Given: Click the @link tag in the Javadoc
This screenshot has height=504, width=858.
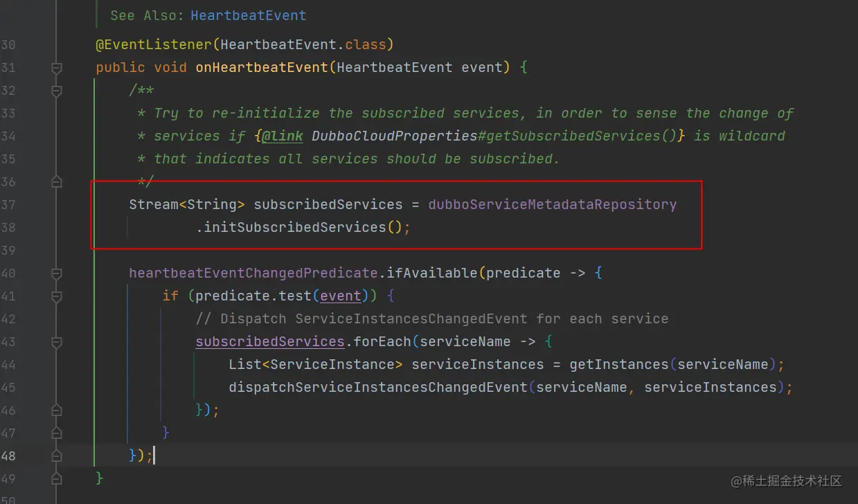Looking at the screenshot, I should click(x=282, y=136).
